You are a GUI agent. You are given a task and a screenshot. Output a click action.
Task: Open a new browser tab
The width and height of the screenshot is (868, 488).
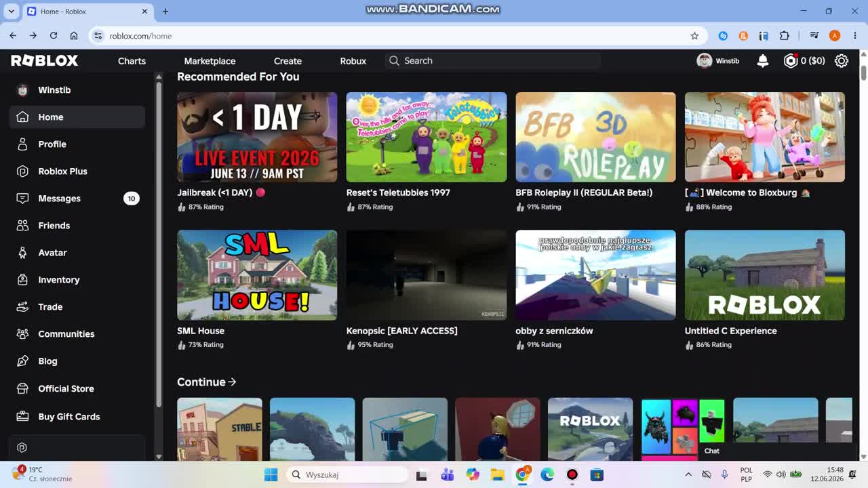[x=165, y=12]
